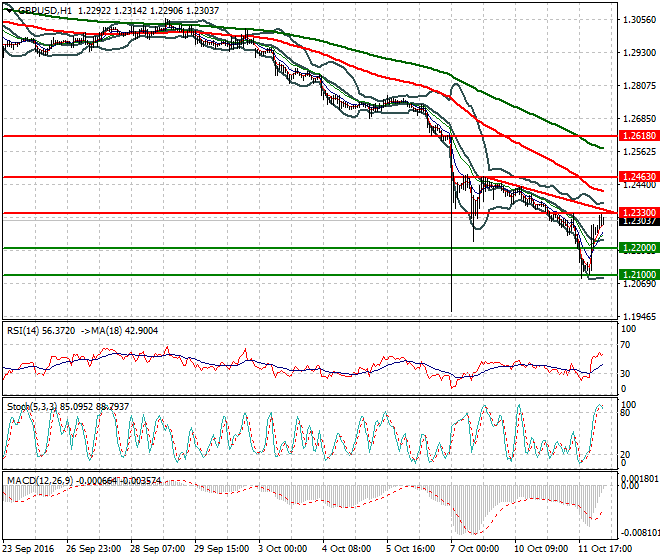Click the 1.22000 green support price label
This screenshot has width=660, height=560.
pyautogui.click(x=639, y=248)
